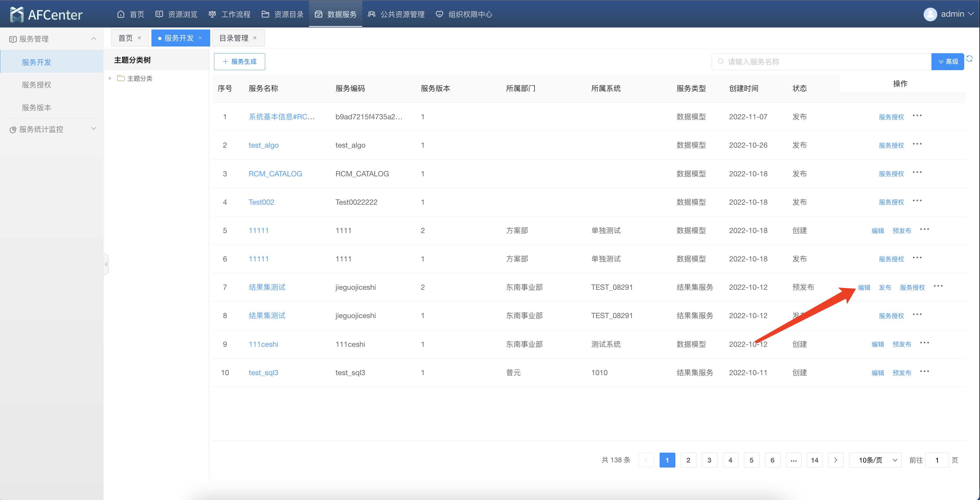This screenshot has width=980, height=500.
Task: Open more actions for 111ceshi row
Action: (x=924, y=343)
